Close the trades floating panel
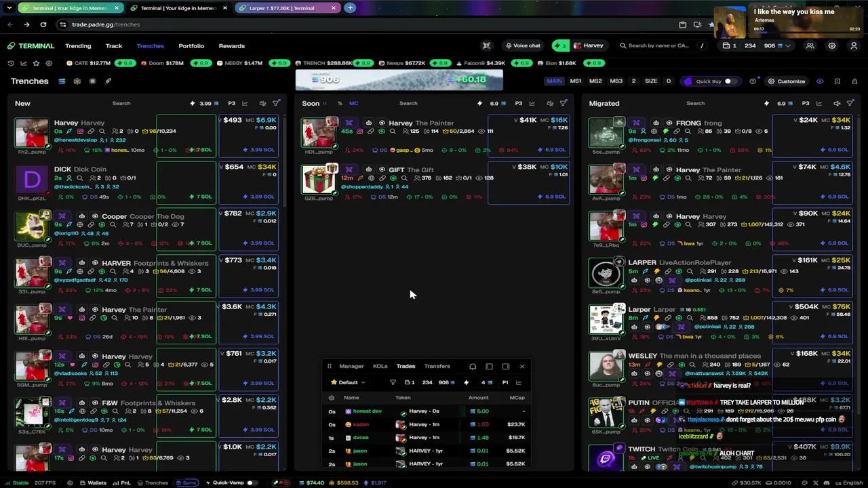This screenshot has height=488, width=868. (522, 367)
